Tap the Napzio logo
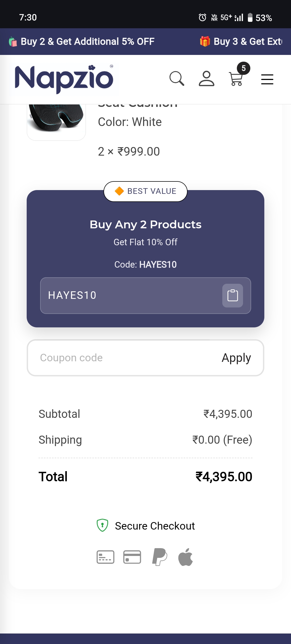 (x=64, y=79)
